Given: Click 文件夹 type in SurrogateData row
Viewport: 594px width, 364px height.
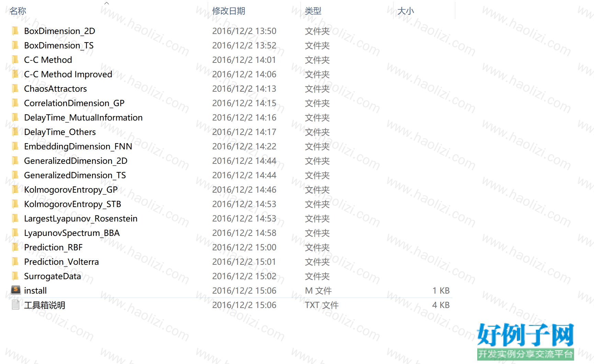Looking at the screenshot, I should (317, 276).
